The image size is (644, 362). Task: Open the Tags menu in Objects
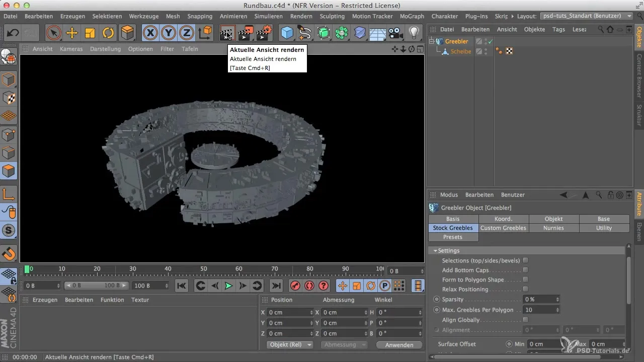click(558, 29)
